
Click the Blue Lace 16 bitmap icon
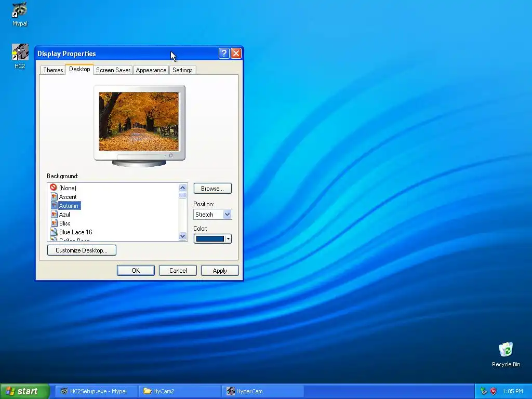pos(54,232)
